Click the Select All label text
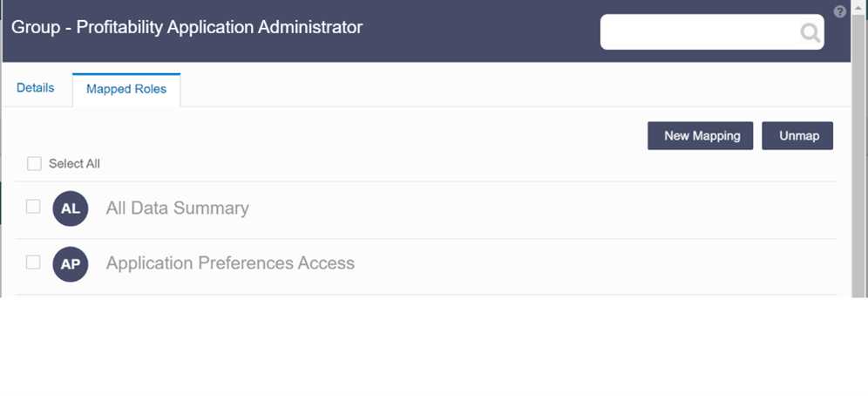This screenshot has height=396, width=868. point(74,164)
